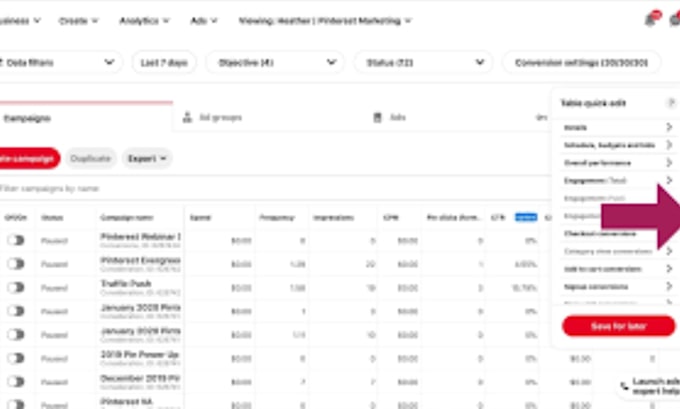
Task: Click the Table quick edit heading
Action: (x=593, y=103)
